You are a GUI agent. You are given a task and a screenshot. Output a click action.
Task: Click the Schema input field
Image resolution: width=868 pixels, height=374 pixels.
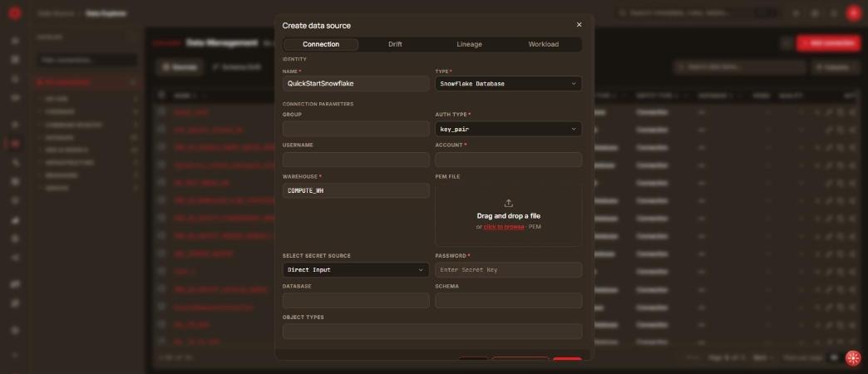[x=508, y=300]
